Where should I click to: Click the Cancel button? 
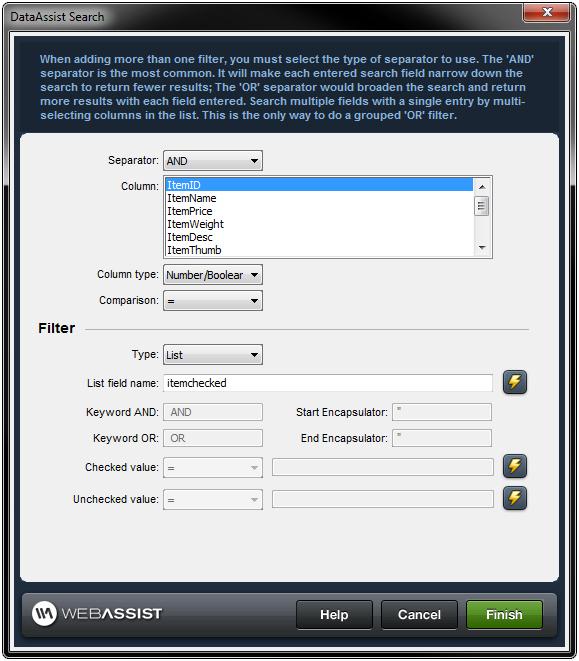tap(419, 615)
